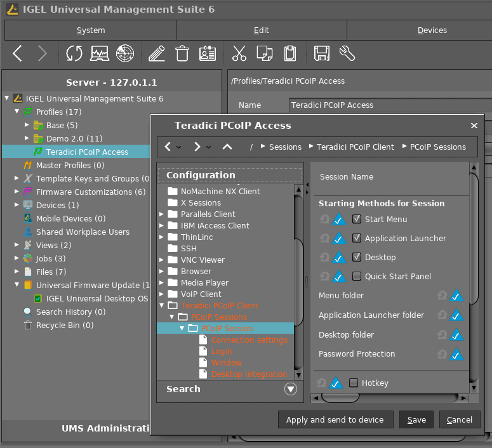
Task: Open the Devices menu
Action: pos(432,30)
